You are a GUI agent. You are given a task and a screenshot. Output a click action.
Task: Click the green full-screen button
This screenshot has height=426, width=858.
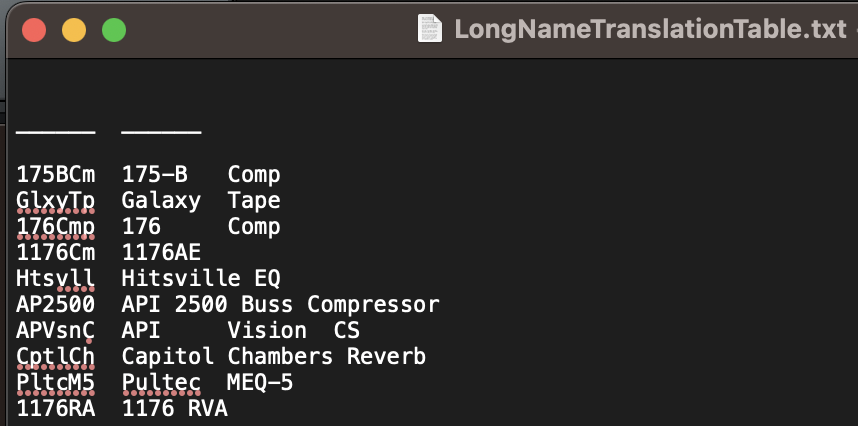[x=114, y=30]
